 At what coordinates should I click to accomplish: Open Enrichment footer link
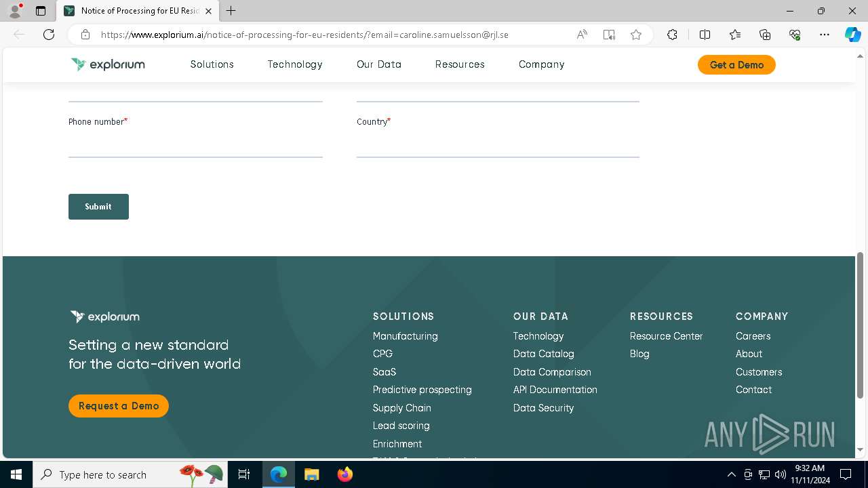tap(397, 444)
